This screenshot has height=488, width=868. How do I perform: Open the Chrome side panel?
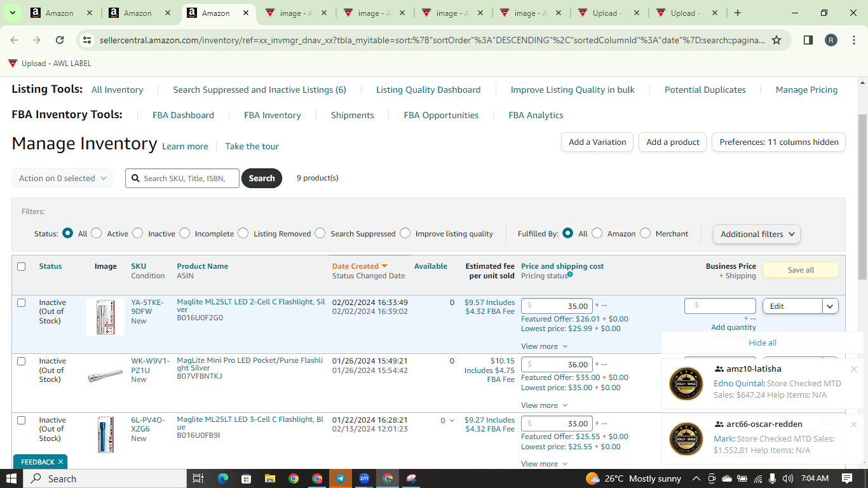pos(808,40)
